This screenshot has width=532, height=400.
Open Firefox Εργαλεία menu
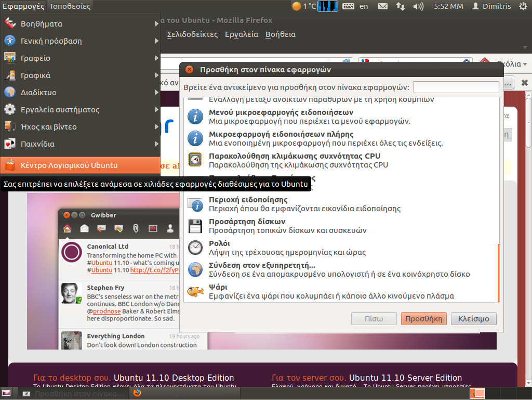(x=242, y=34)
